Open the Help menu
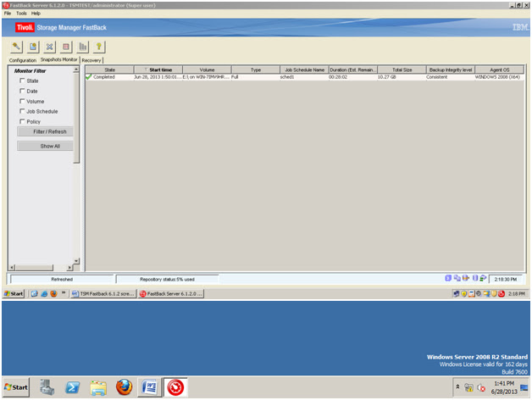 [36, 14]
